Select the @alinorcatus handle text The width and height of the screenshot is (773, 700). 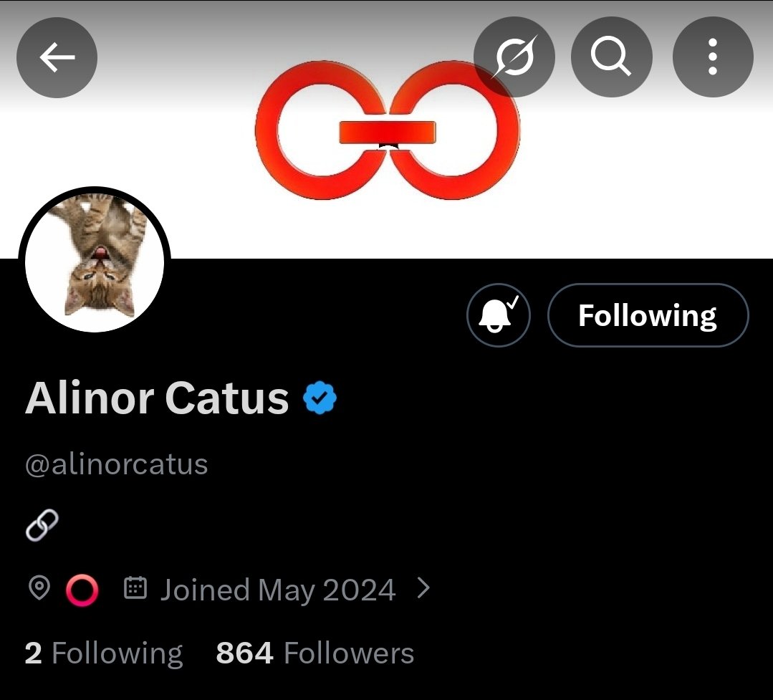(116, 464)
